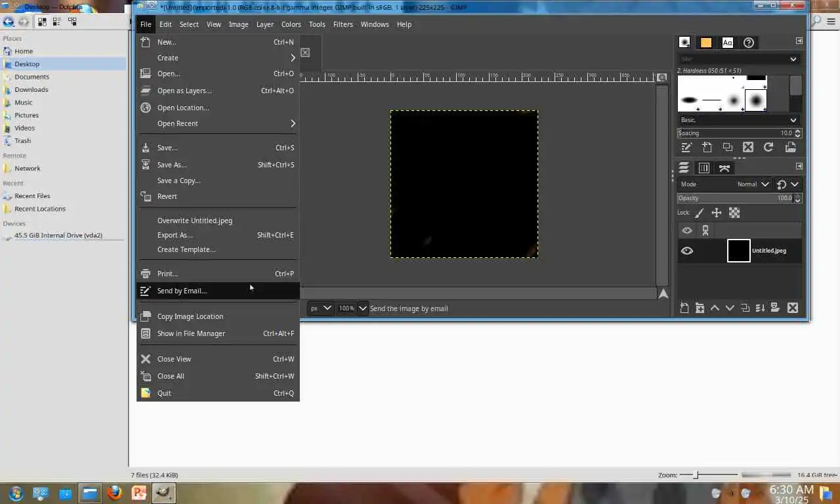Adjust Dolphin zoom slider in status bar

coord(708,474)
